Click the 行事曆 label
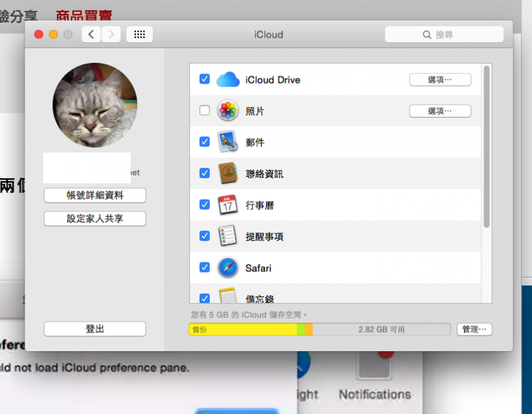Screen dimensions: 532x414 click(x=259, y=206)
